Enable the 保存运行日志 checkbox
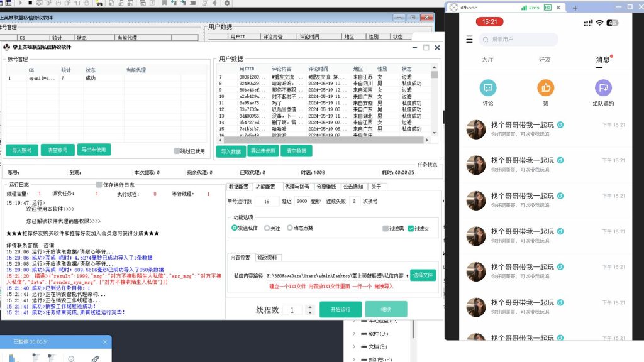644x362 pixels. click(x=99, y=185)
